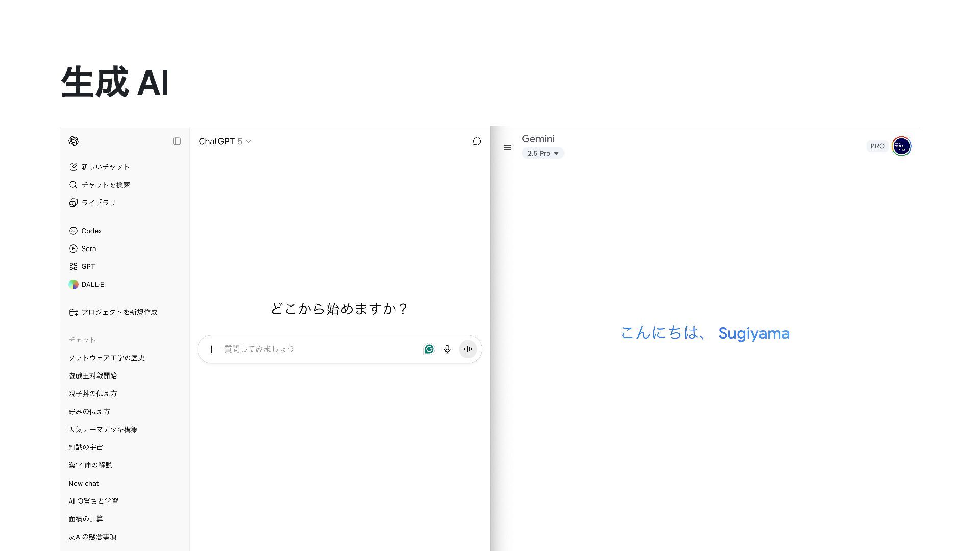980x551 pixels.
Task: Click the チャット section header
Action: [82, 340]
